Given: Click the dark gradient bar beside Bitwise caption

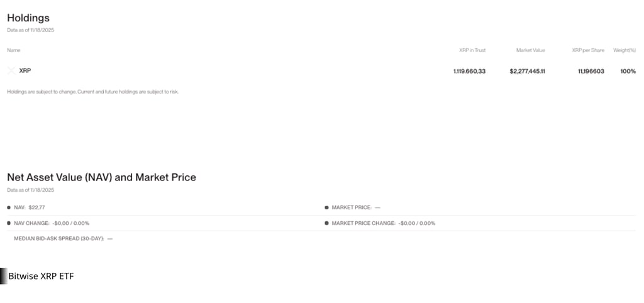Looking at the screenshot, I should (x=3, y=276).
